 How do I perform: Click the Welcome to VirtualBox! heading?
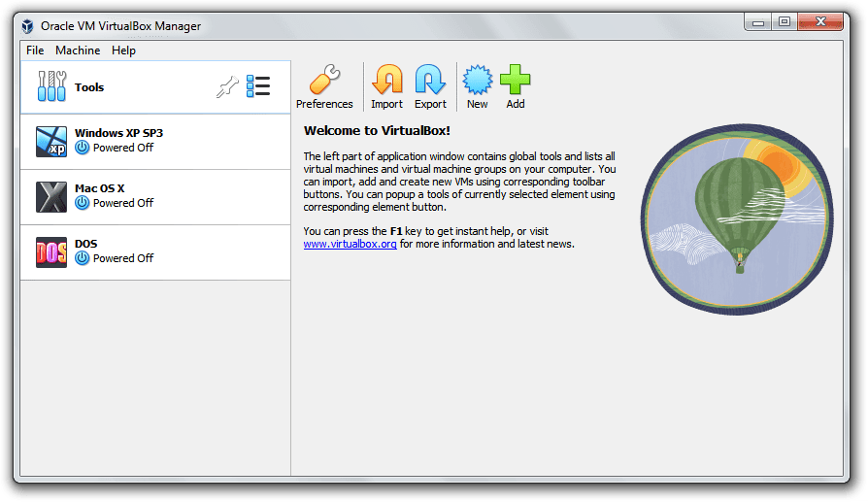pos(377,131)
